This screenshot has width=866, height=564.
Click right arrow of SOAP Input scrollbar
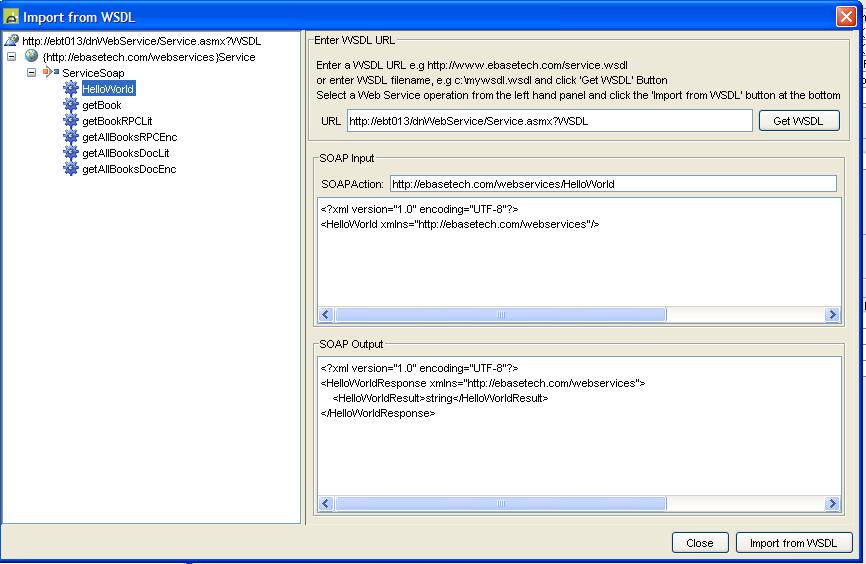click(x=832, y=315)
